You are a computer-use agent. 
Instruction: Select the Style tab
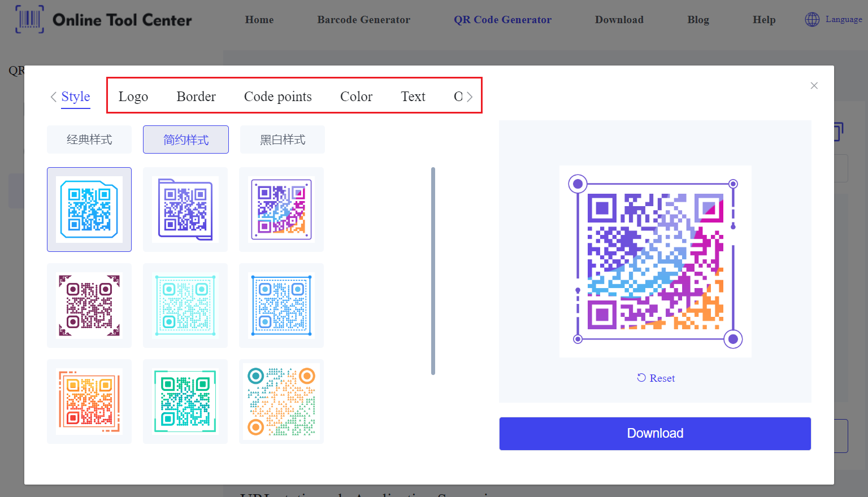[x=76, y=97]
